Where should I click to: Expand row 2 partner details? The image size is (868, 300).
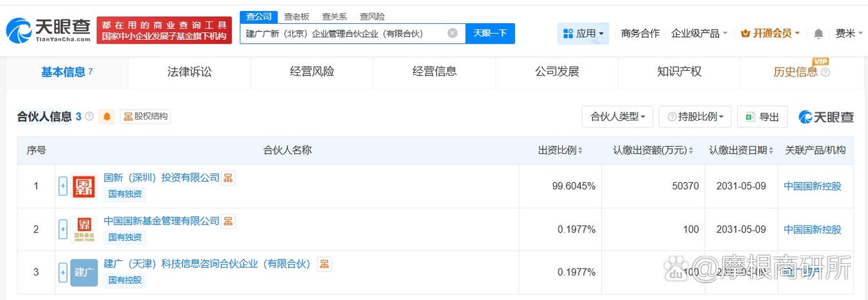[x=63, y=229]
